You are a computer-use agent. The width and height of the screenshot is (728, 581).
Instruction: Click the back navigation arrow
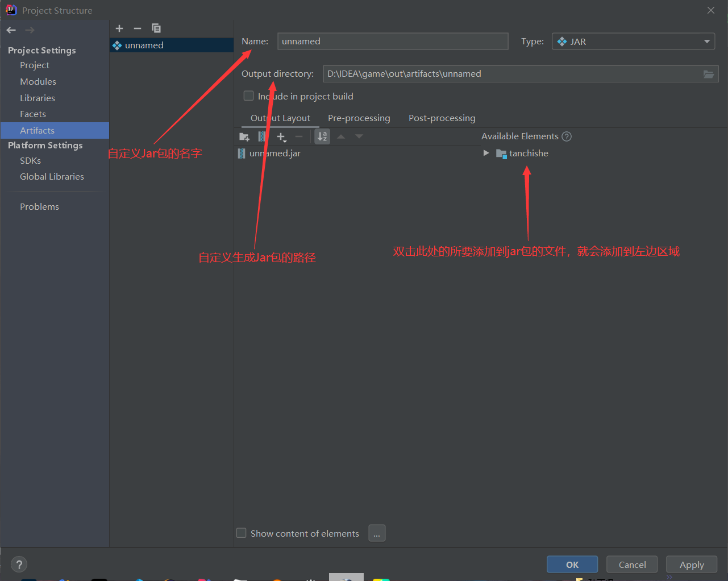(x=11, y=30)
